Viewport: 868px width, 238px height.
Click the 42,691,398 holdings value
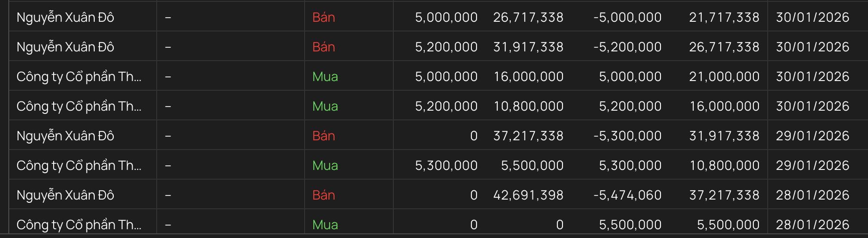[x=528, y=195]
